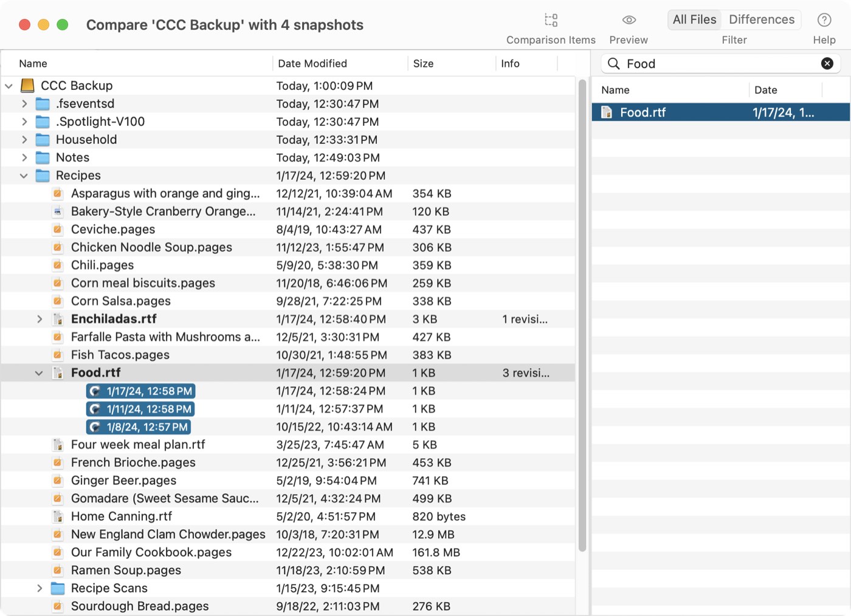Select Food.rtf search result row
This screenshot has height=616, width=851.
721,112
